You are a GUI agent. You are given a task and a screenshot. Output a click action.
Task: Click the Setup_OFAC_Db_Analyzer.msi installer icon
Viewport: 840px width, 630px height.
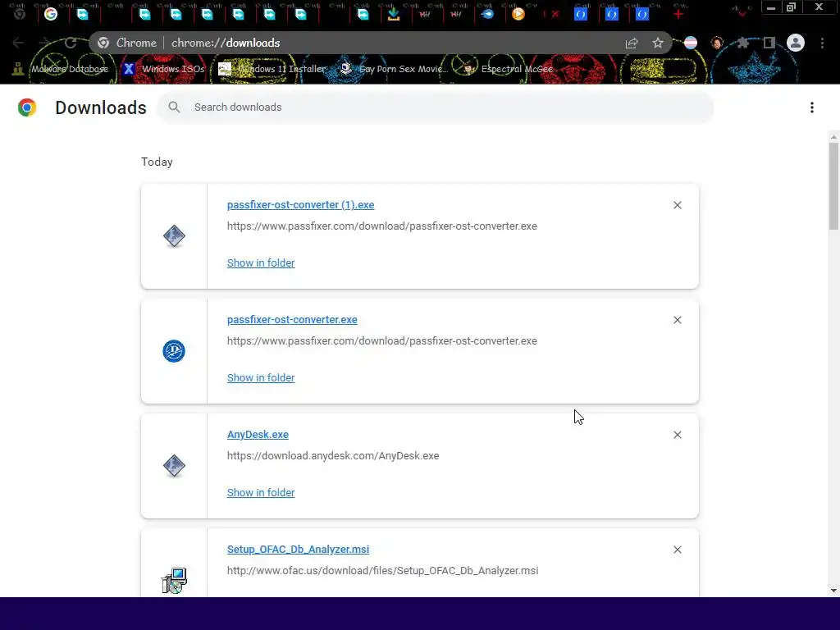174,581
